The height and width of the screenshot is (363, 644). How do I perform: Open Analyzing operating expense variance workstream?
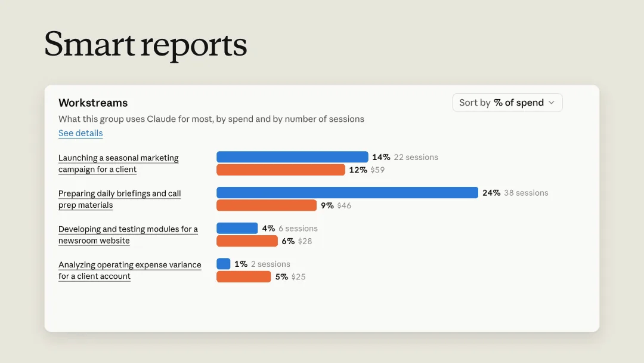coord(130,270)
